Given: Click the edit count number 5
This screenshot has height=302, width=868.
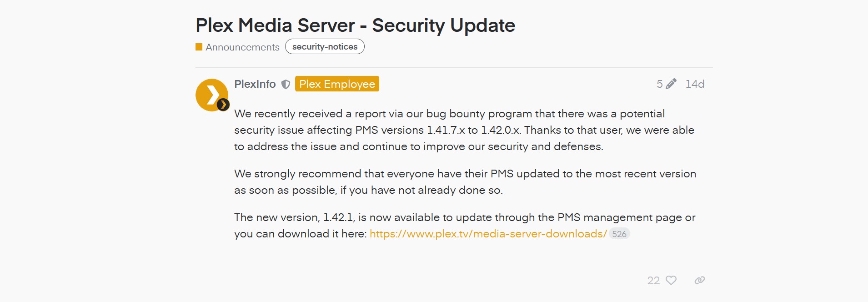Looking at the screenshot, I should 659,84.
